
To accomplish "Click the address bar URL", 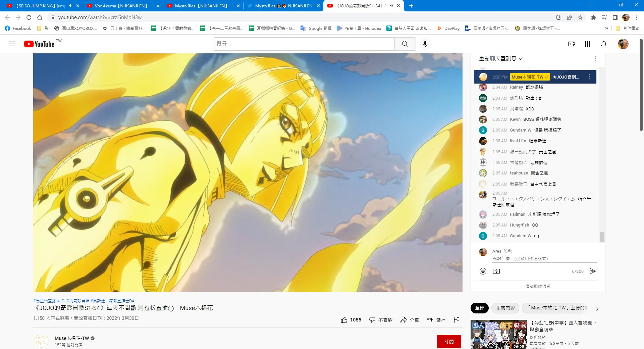I will point(100,17).
